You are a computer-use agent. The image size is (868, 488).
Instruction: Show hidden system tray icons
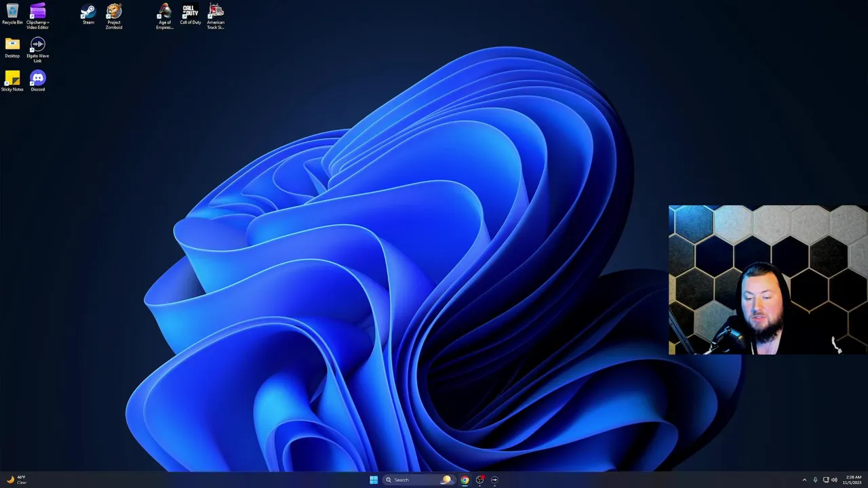tap(804, 480)
